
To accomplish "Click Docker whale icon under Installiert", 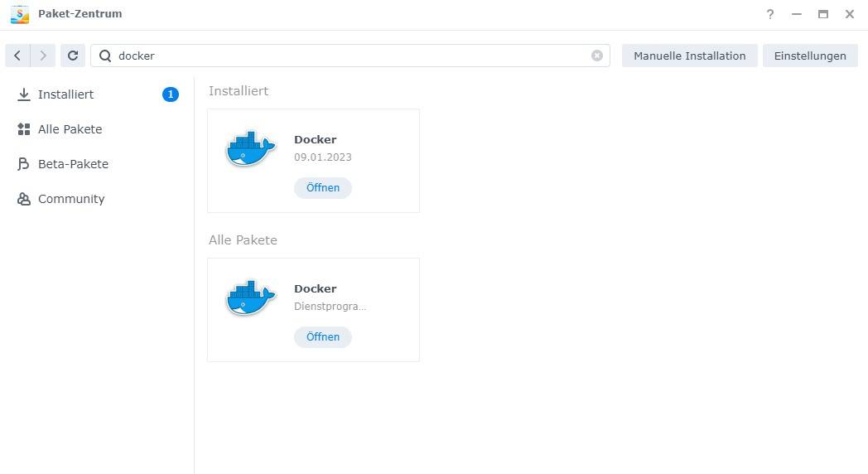I will (250, 149).
